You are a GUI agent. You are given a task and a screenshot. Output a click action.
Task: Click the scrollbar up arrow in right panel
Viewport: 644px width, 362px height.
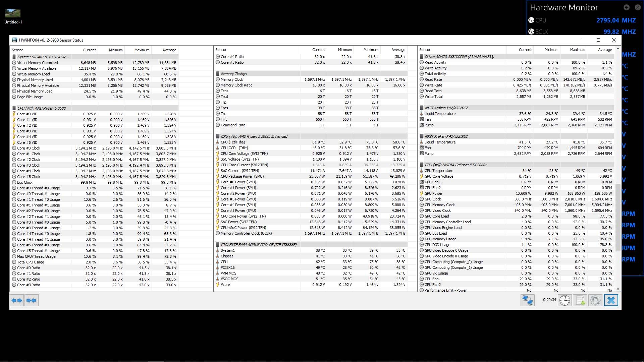tap(618, 49)
